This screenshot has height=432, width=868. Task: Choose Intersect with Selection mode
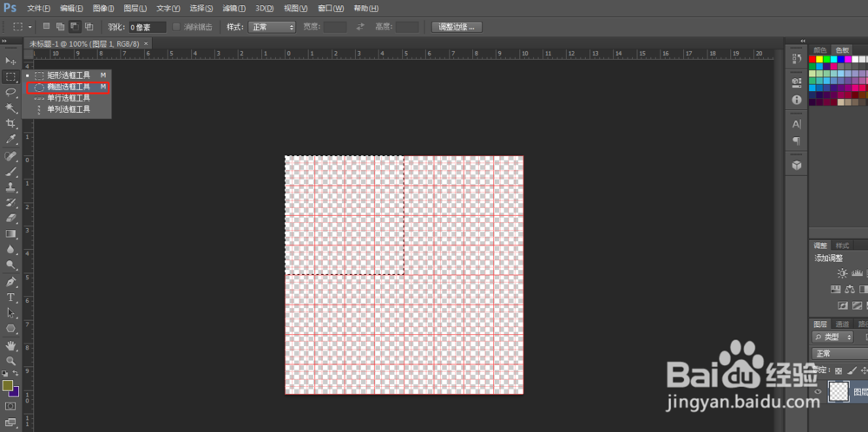pos(89,27)
